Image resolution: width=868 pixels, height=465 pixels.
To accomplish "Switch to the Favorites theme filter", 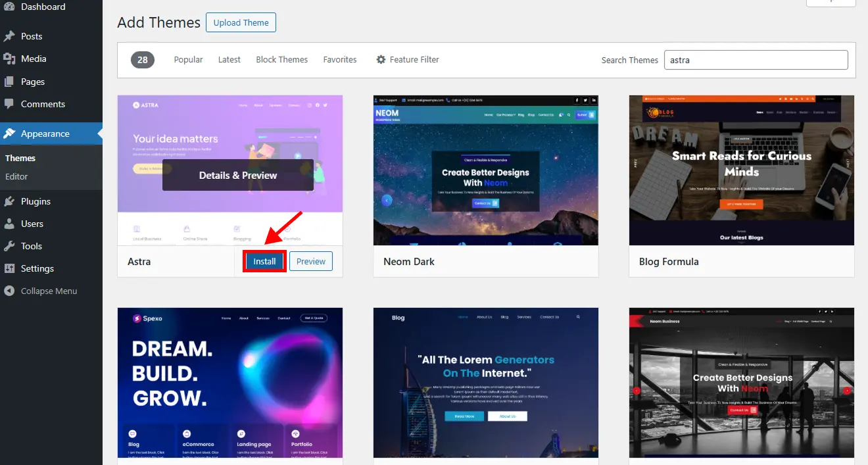I will [x=340, y=59].
